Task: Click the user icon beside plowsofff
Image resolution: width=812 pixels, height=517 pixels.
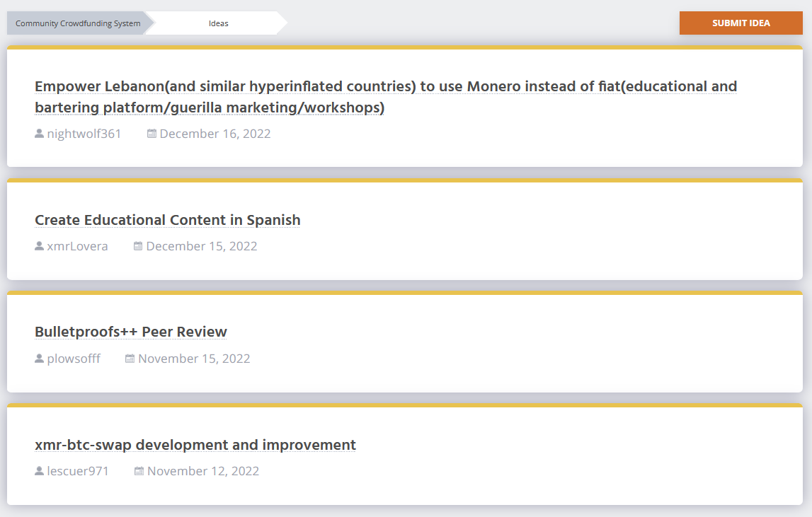Action: coord(39,358)
